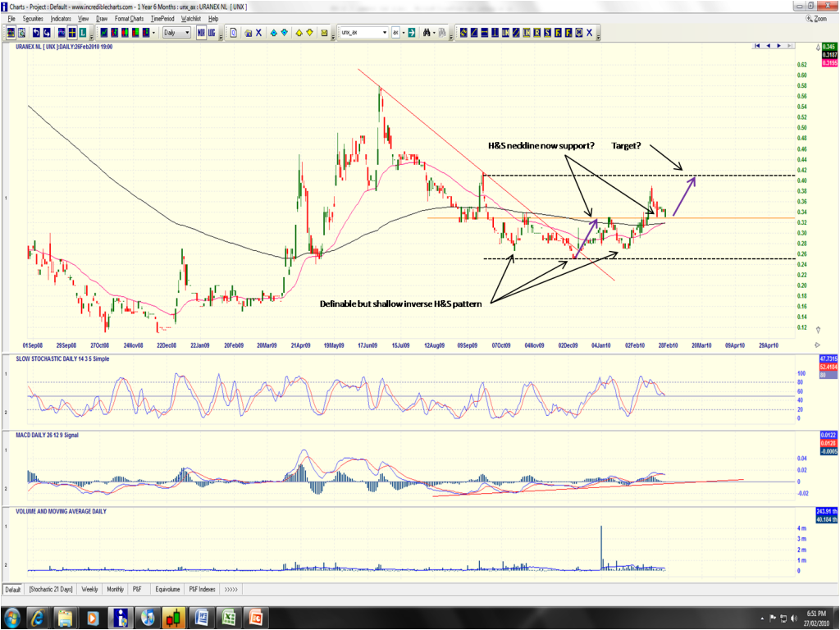The height and width of the screenshot is (630, 840).
Task: Open the Watchlist menu
Action: [190, 19]
